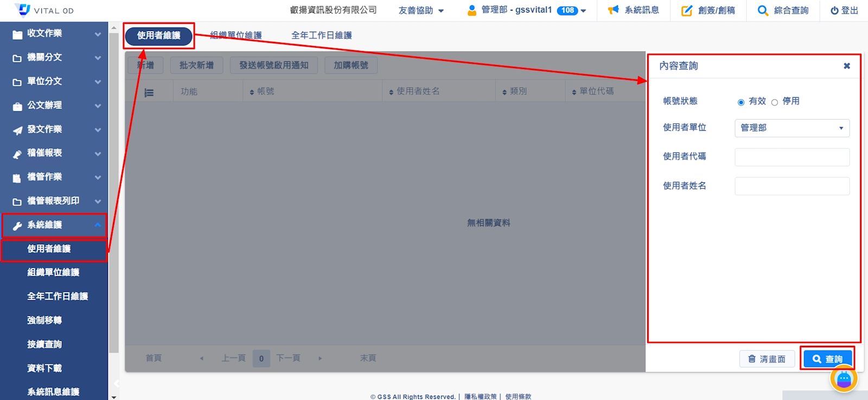Open the 使用者單位 dropdown

pyautogui.click(x=792, y=128)
